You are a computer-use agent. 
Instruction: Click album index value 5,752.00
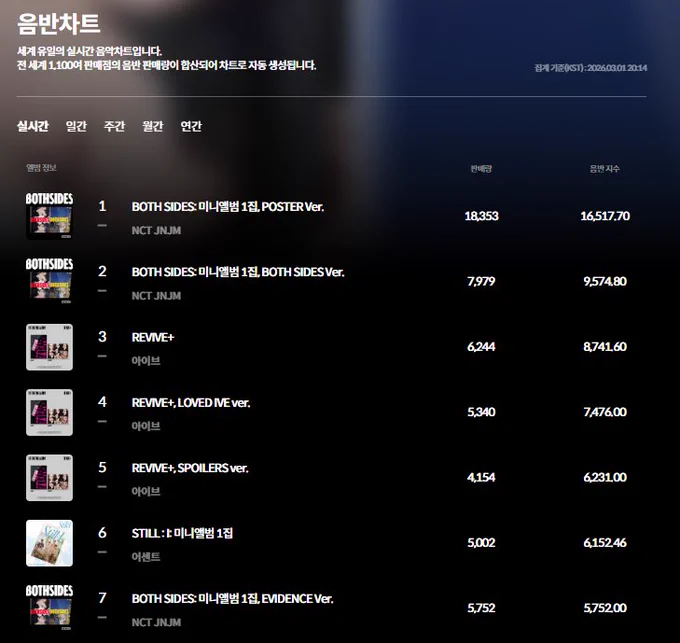click(605, 608)
